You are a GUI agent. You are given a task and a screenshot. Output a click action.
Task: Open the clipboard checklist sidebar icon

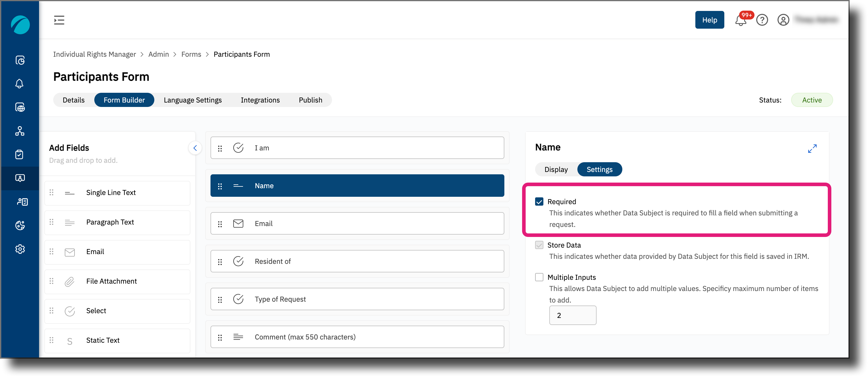click(20, 155)
